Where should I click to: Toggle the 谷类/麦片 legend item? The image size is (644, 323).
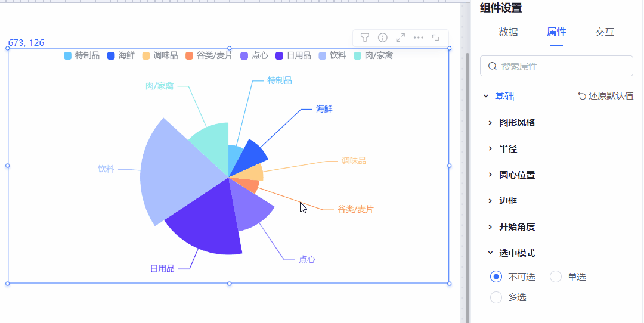tap(209, 56)
